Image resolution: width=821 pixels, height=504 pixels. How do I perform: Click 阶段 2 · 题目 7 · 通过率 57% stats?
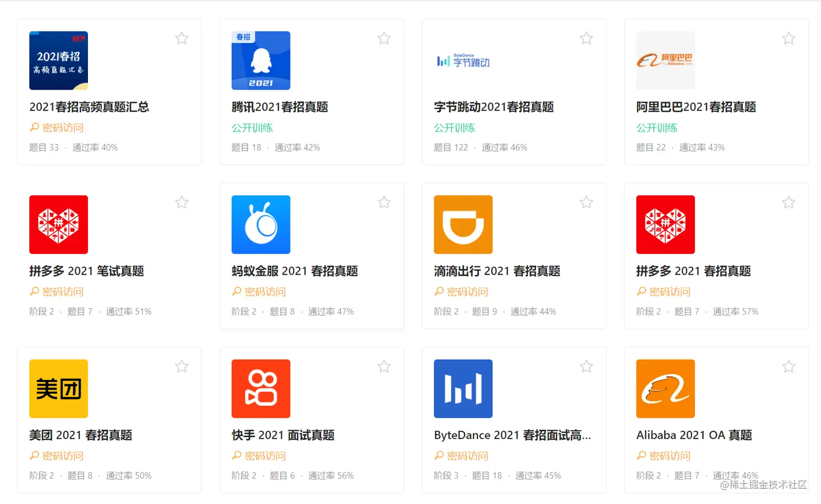697,311
